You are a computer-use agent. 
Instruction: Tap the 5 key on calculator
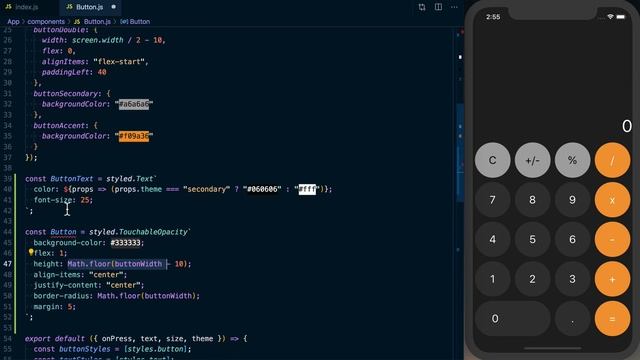coord(532,239)
